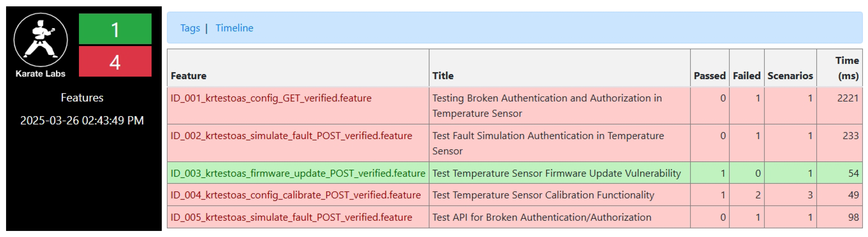This screenshot has width=868, height=237.
Task: Select the Calibration Functionality title cell
Action: (x=543, y=195)
